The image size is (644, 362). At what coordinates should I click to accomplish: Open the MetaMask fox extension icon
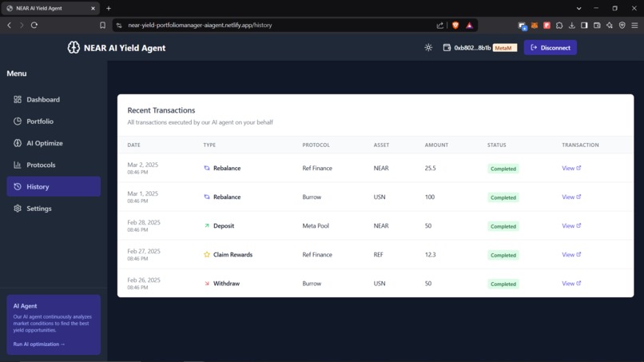tap(535, 25)
